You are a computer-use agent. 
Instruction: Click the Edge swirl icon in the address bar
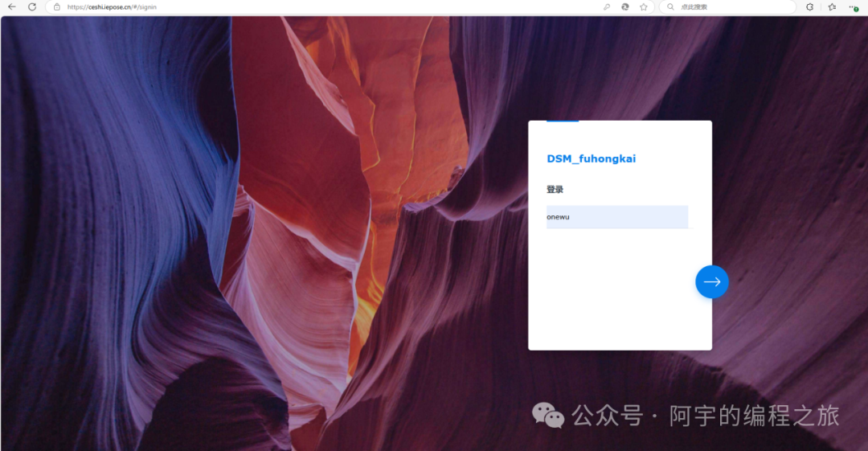click(x=625, y=6)
